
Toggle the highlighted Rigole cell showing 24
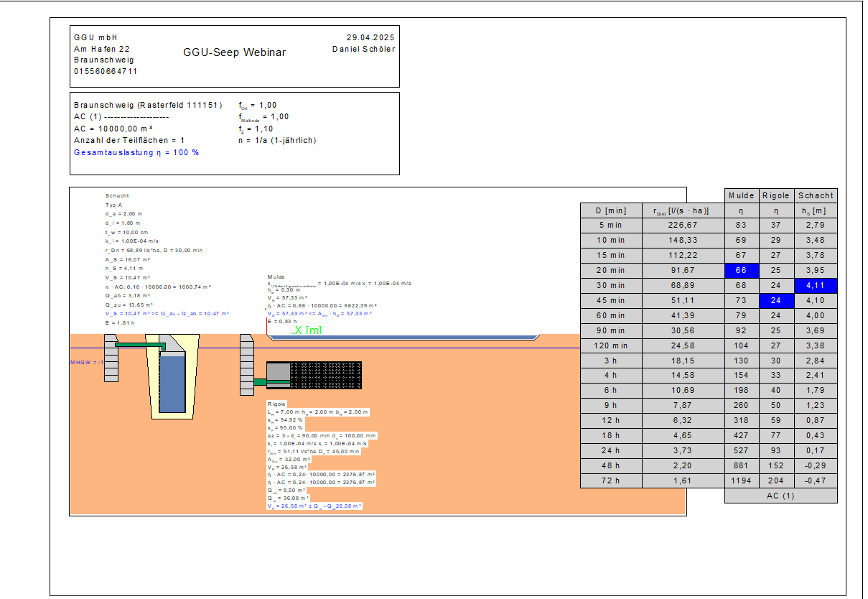[x=777, y=300]
